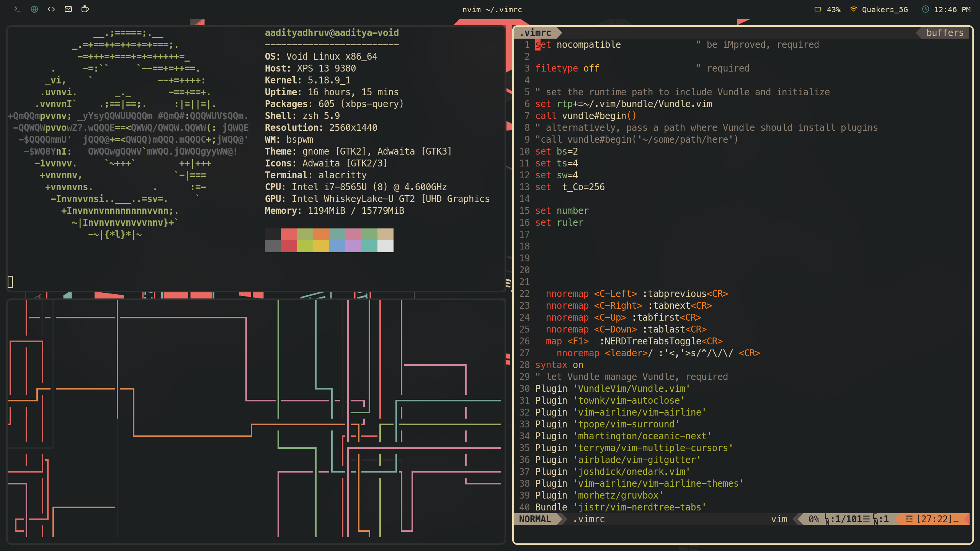The height and width of the screenshot is (551, 980).
Task: Click 'set ts=4' on line 11
Action: (557, 163)
